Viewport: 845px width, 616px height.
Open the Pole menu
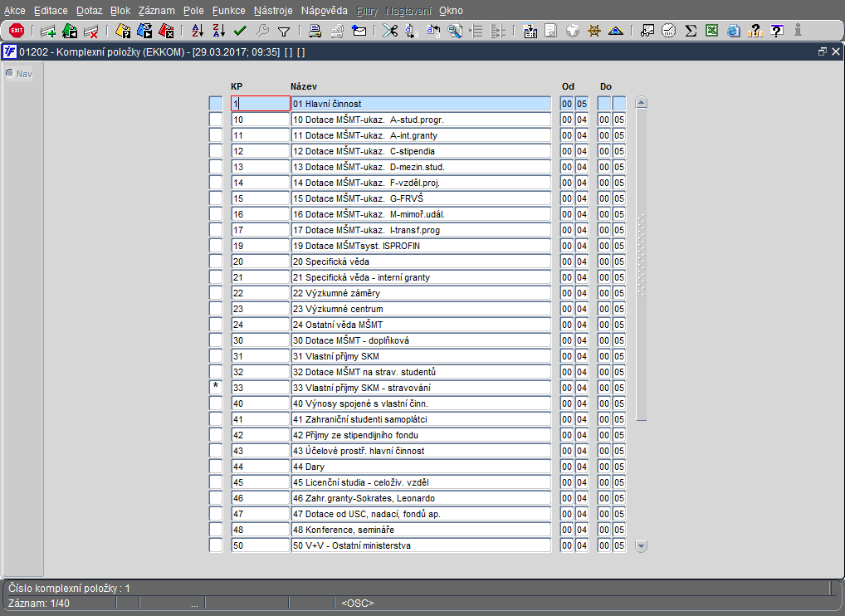pyautogui.click(x=193, y=11)
